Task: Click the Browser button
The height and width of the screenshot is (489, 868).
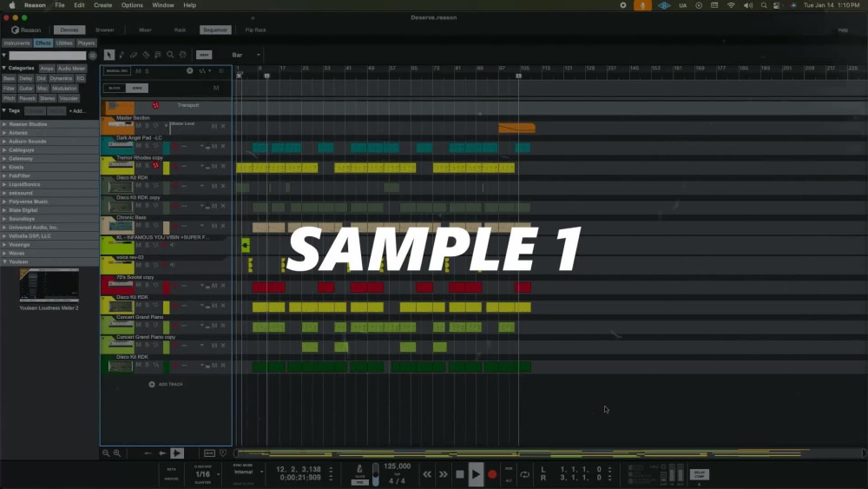Action: point(105,30)
